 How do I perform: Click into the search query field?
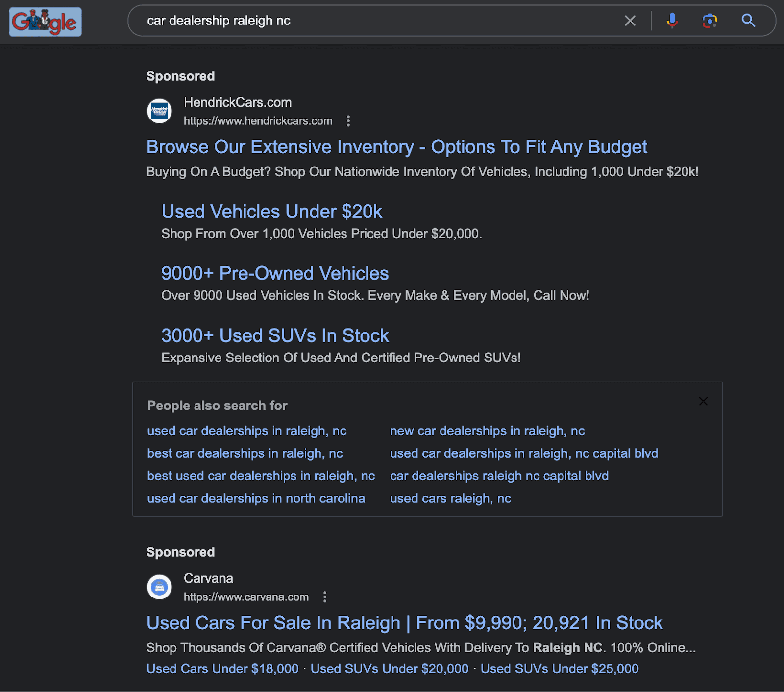[x=372, y=21]
